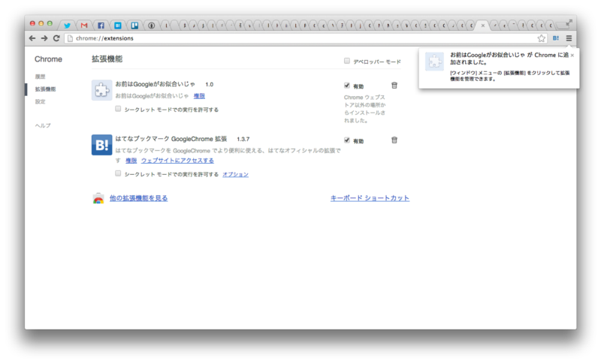Dismiss the extension-added notification popup
601x364 pixels.
572,56
